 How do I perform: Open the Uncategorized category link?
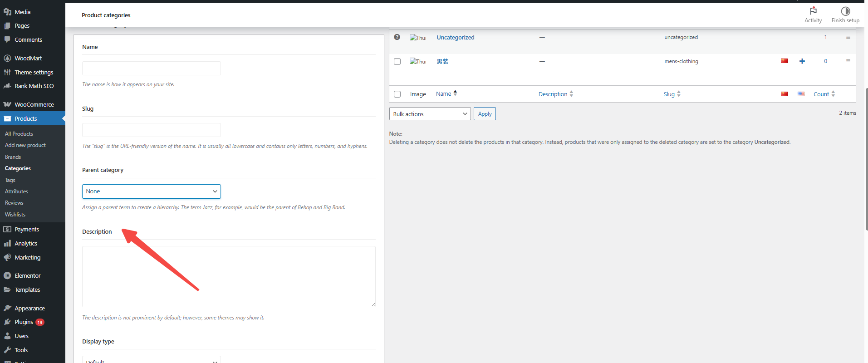[455, 38]
